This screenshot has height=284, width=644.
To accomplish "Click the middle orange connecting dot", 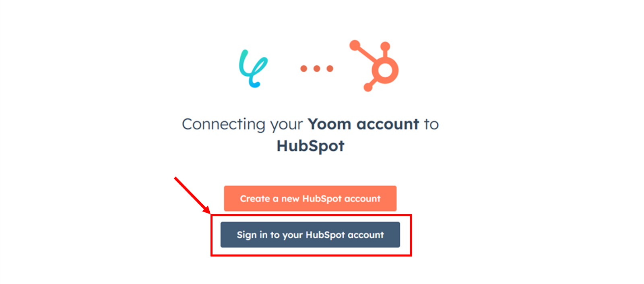I will pyautogui.click(x=317, y=68).
